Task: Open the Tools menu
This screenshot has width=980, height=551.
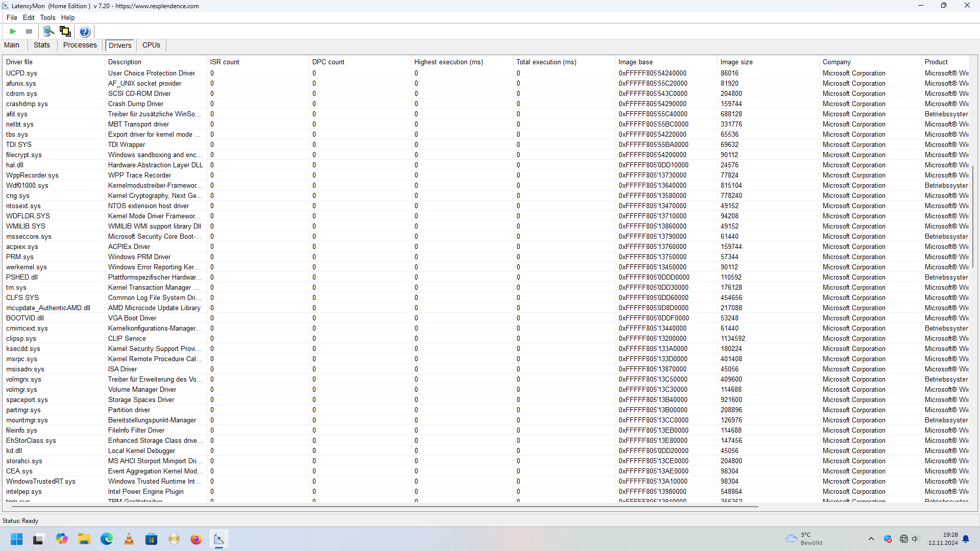Action: pyautogui.click(x=47, y=17)
